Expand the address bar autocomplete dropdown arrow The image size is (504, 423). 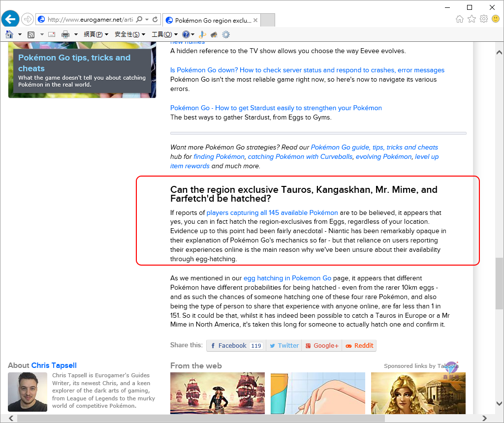[x=147, y=19]
